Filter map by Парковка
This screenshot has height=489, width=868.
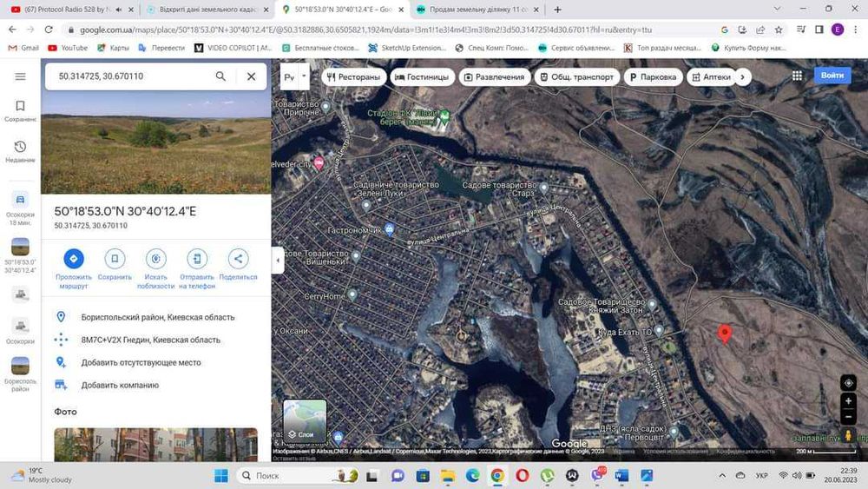coord(654,77)
